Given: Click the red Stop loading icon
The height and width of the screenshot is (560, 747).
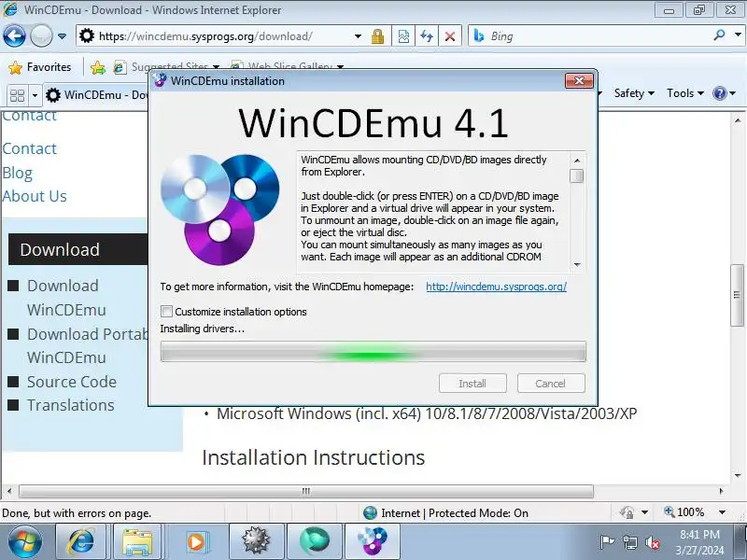Looking at the screenshot, I should tap(450, 36).
